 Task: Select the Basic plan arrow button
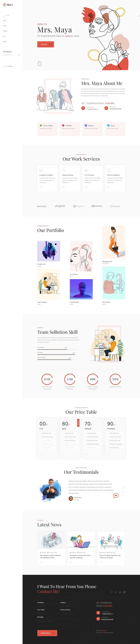[x=63, y=453]
